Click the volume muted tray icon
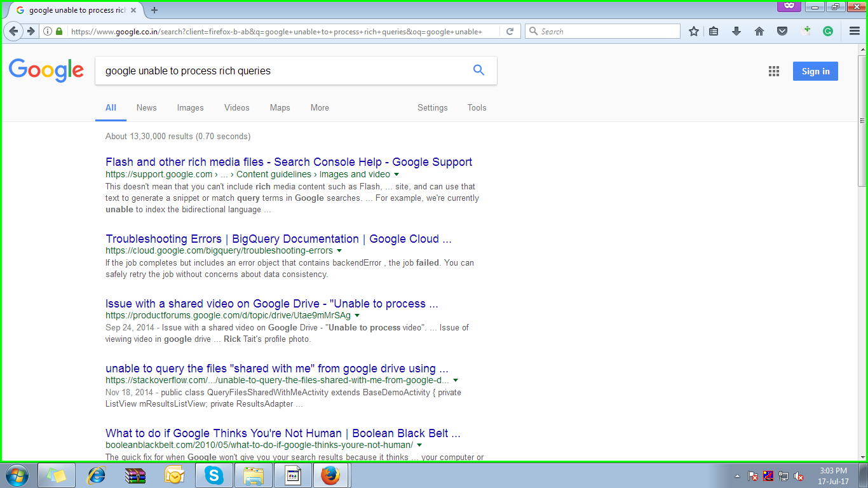 (x=799, y=476)
